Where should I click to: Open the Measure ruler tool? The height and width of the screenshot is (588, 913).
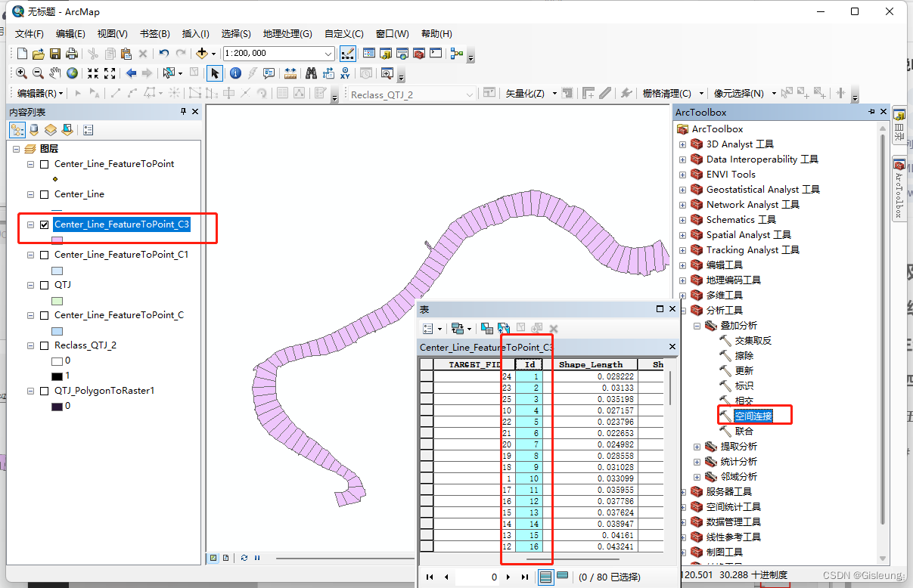point(290,73)
